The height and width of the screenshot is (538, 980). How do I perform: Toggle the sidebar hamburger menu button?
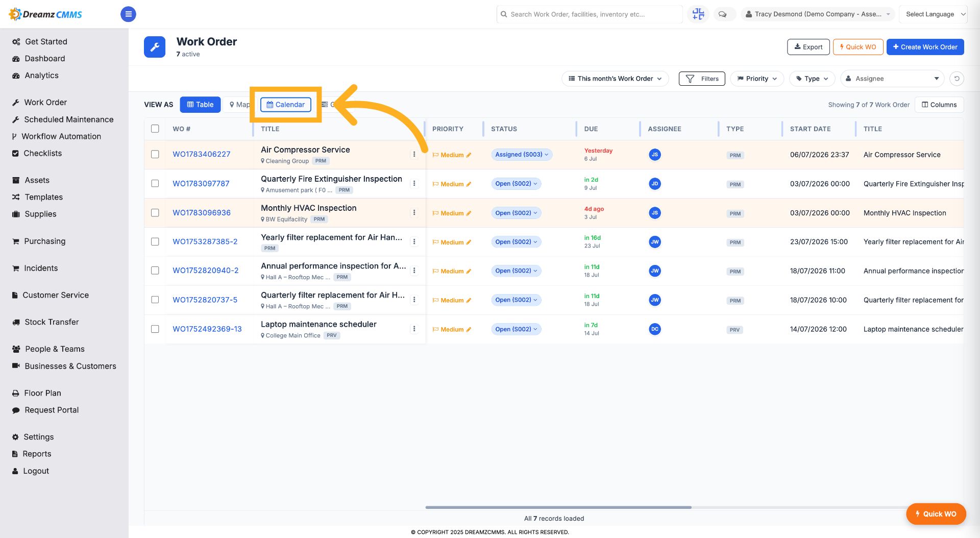tap(128, 14)
